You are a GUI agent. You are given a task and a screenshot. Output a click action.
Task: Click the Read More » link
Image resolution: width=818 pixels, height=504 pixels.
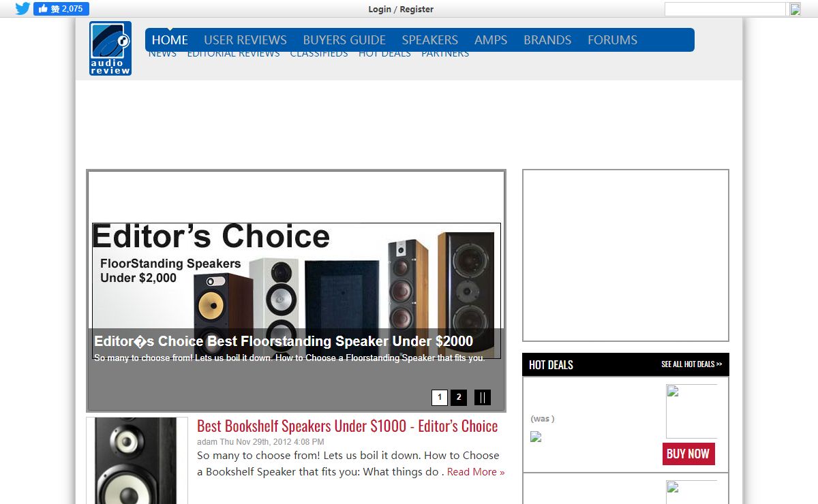point(476,472)
